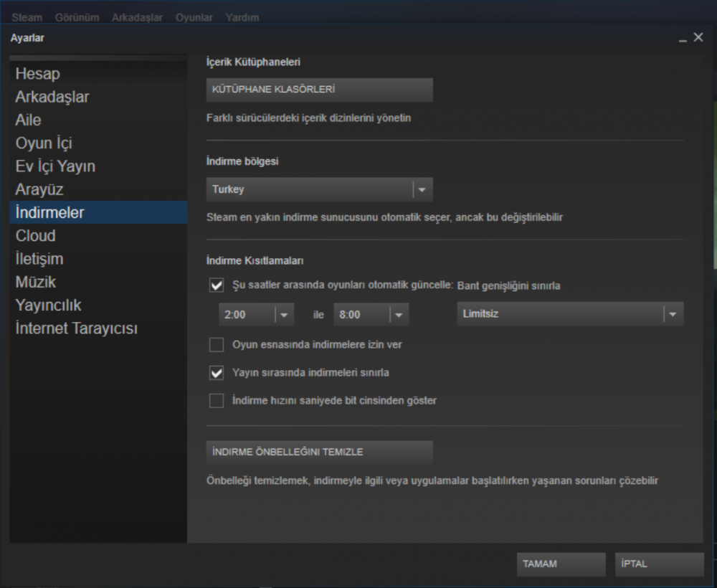Image resolution: width=717 pixels, height=588 pixels.
Task: Open the Oyunlar menu
Action: coord(194,17)
